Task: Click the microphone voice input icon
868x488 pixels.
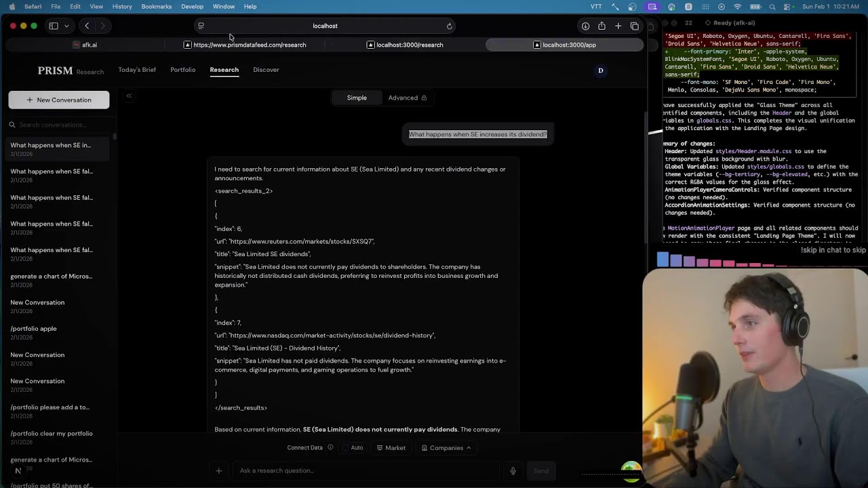Action: [513, 470]
